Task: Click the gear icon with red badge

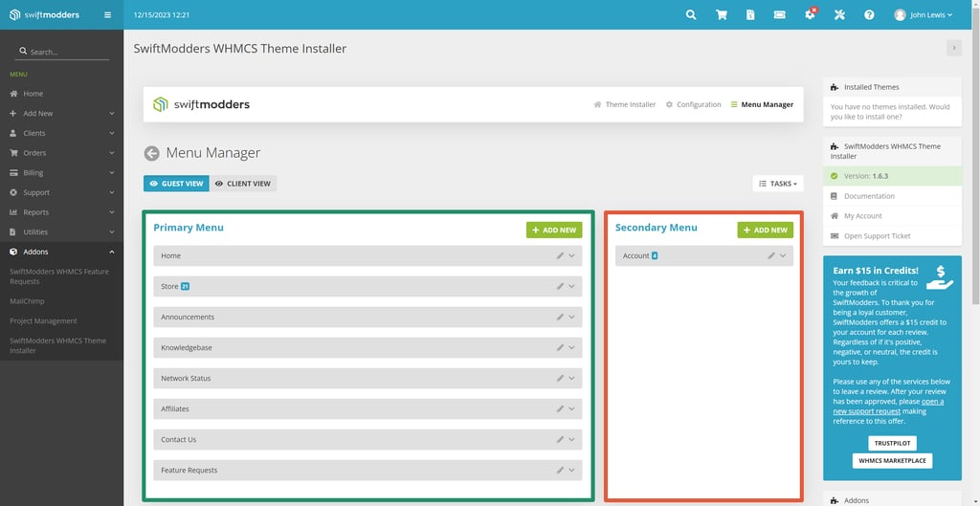Action: 810,14
